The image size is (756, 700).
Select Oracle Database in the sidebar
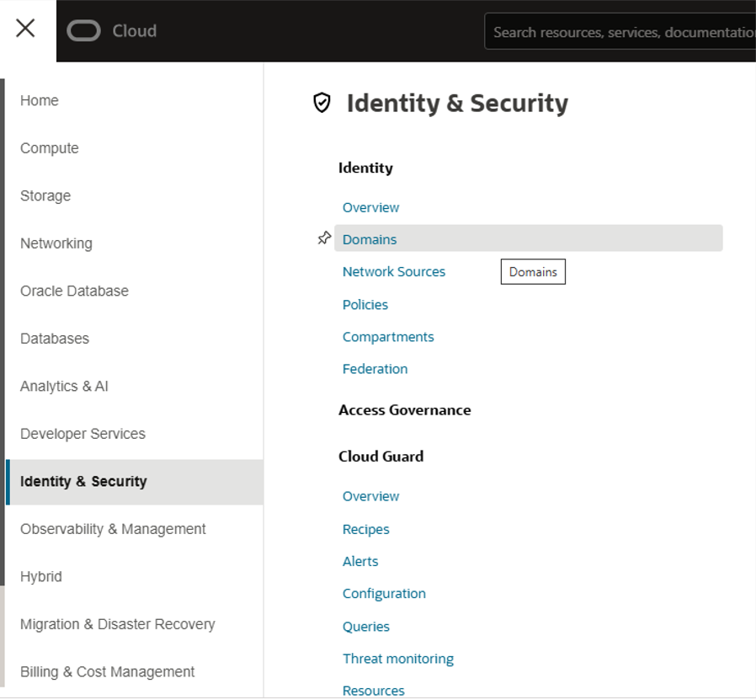(73, 291)
